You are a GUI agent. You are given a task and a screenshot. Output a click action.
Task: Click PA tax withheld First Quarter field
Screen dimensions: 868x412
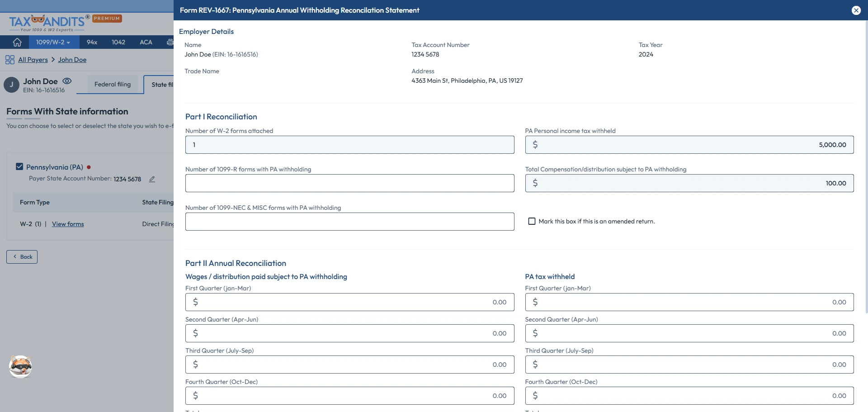[x=689, y=302]
